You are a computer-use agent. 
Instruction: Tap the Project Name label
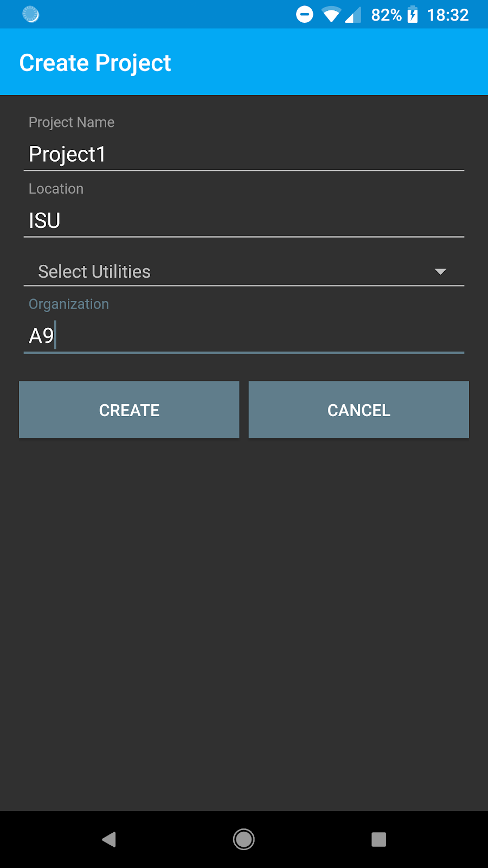[72, 123]
